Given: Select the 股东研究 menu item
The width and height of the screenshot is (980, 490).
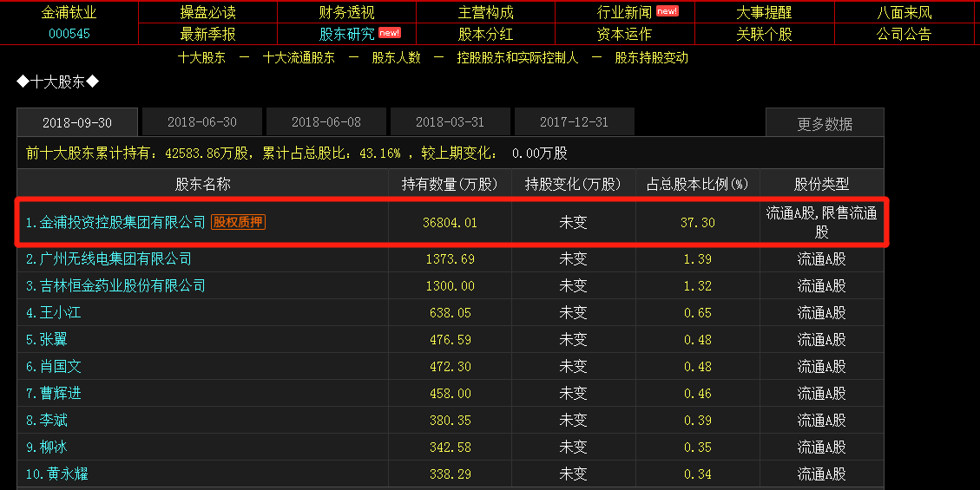Looking at the screenshot, I should tap(347, 35).
